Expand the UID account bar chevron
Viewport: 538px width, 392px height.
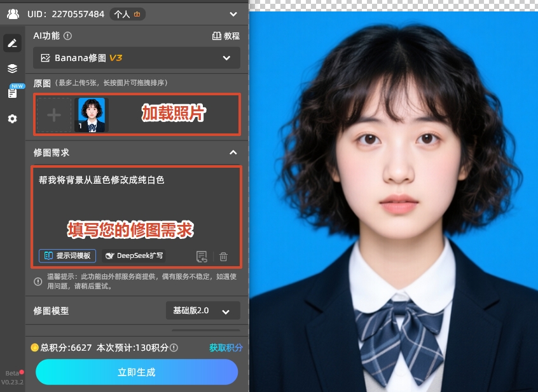233,12
